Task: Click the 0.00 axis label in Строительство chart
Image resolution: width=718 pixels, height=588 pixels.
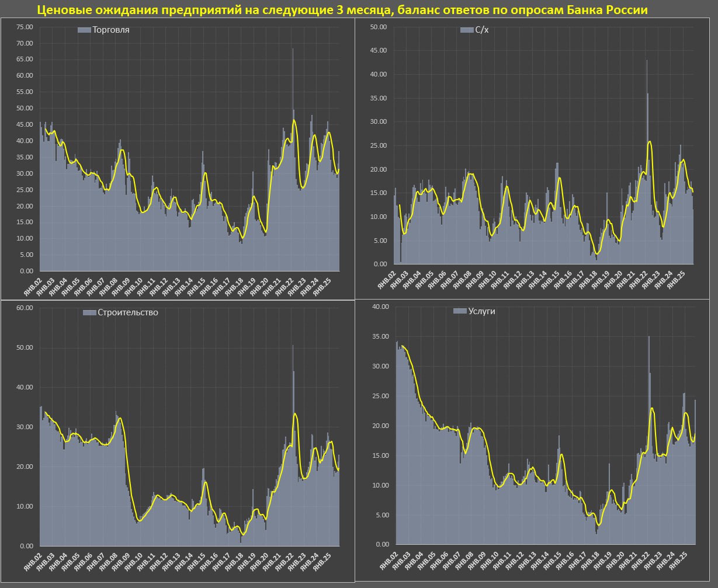Action: 25,546
